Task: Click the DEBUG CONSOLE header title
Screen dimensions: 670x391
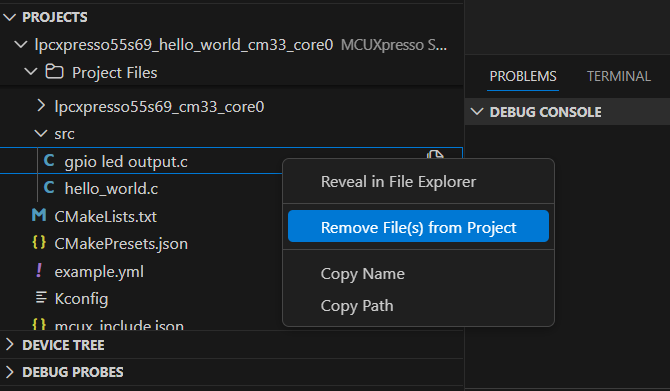Action: click(x=545, y=112)
